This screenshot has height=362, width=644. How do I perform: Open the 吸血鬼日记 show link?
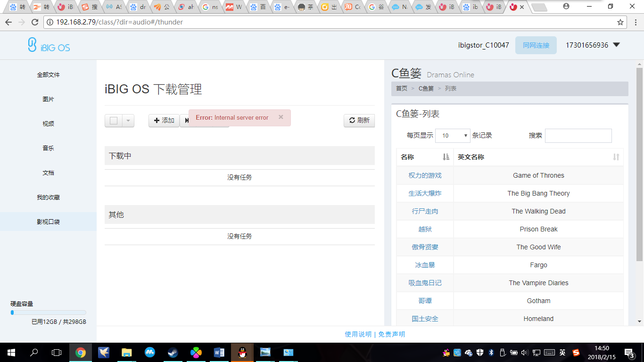coord(425,283)
